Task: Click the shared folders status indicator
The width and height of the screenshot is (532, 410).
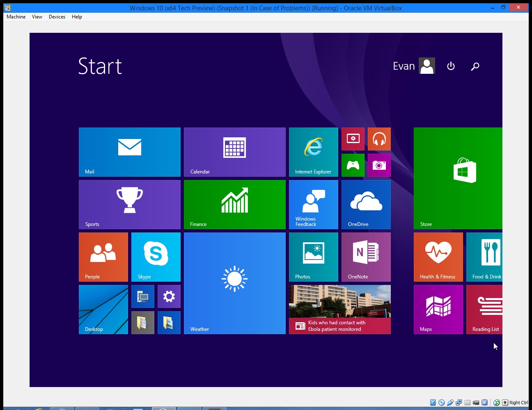Action: [467, 403]
